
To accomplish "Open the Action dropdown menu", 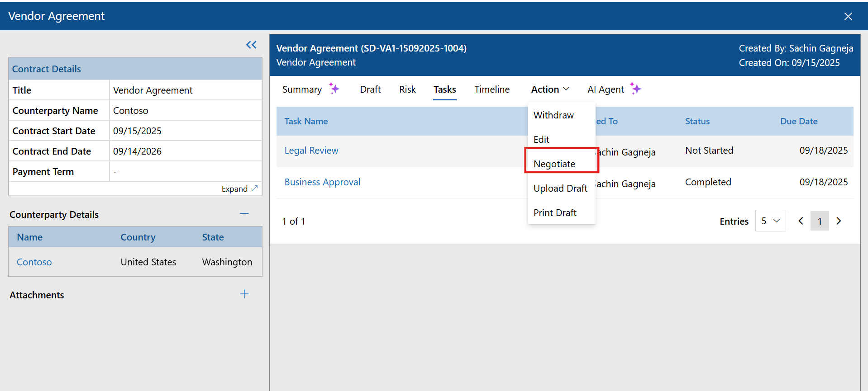I will pos(550,90).
